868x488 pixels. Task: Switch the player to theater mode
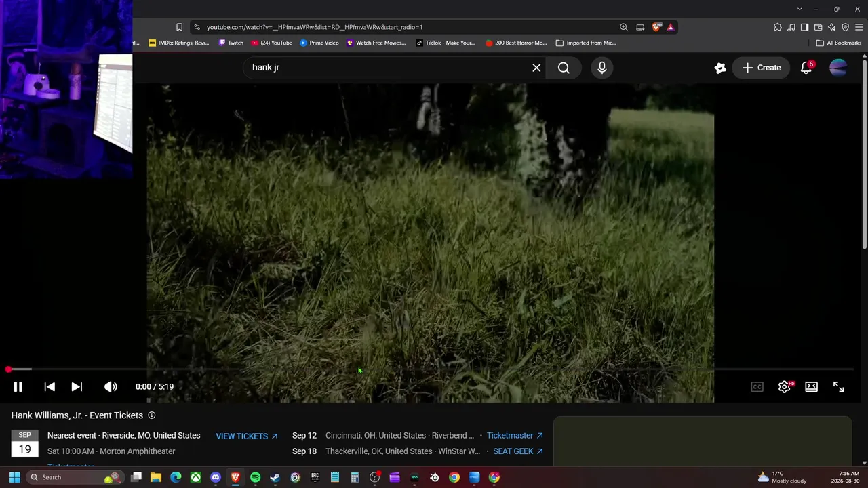coord(811,386)
